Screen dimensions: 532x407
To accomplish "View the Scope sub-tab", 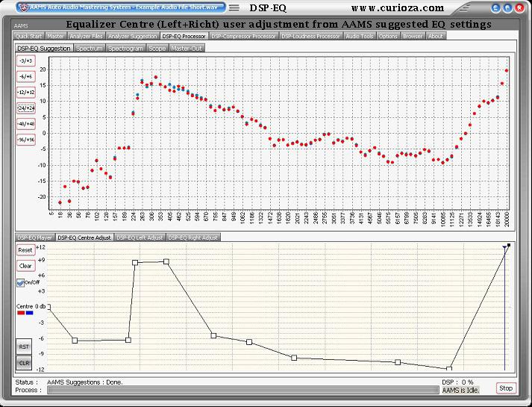I will [157, 49].
